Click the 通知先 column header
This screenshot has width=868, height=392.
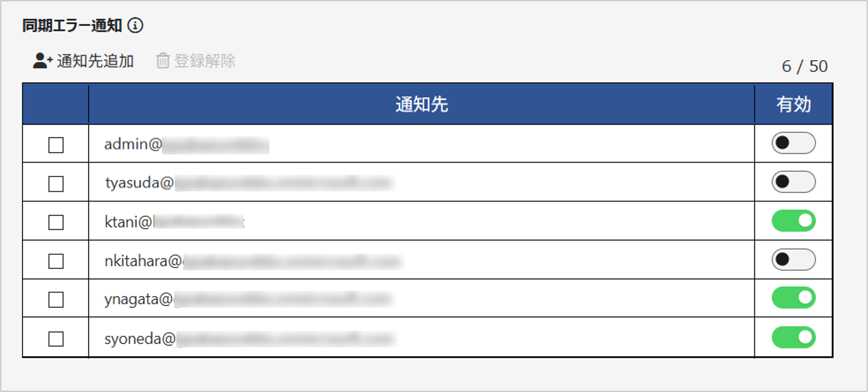click(421, 104)
